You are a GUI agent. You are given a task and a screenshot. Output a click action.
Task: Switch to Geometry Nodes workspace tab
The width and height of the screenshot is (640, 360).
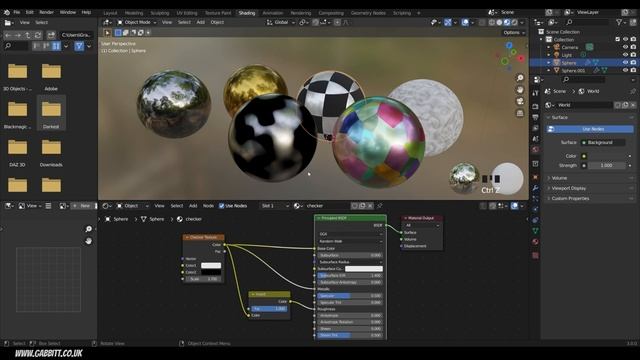tap(368, 13)
